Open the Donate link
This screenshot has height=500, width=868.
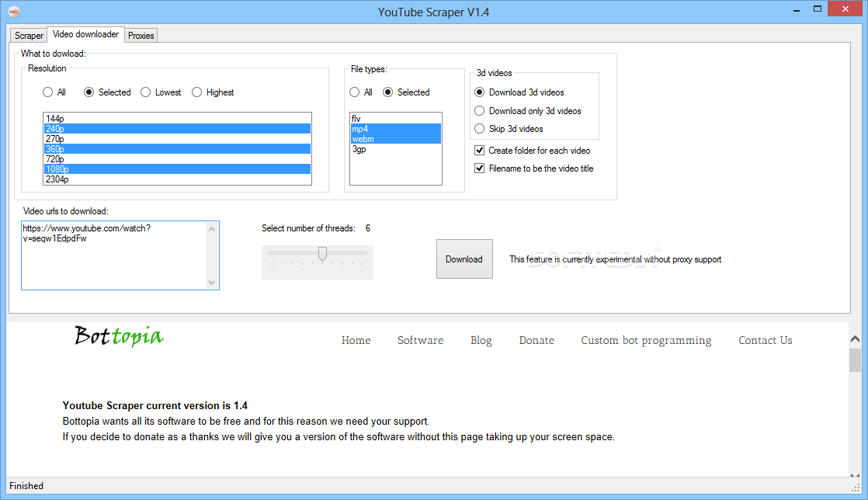(536, 341)
